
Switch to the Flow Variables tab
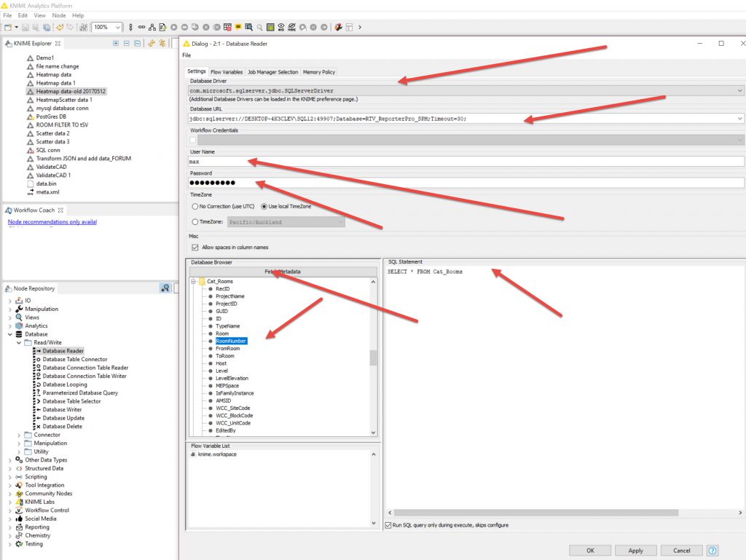pos(227,72)
